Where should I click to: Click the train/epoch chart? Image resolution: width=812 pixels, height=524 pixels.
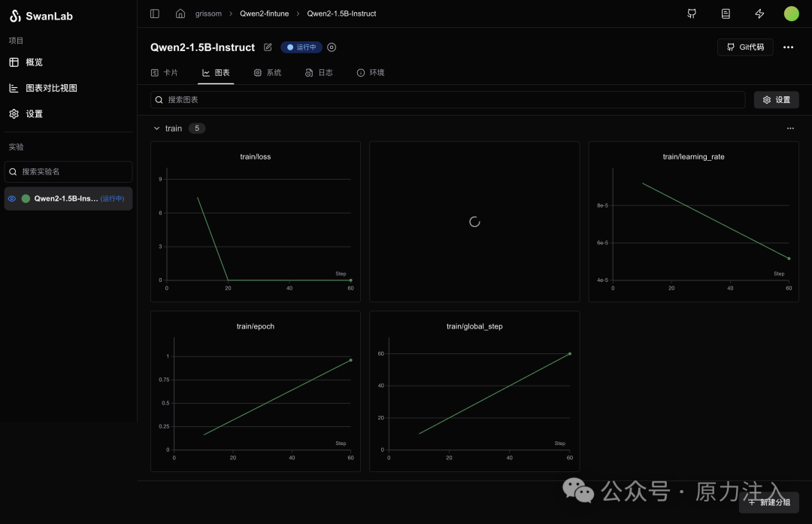pyautogui.click(x=256, y=392)
